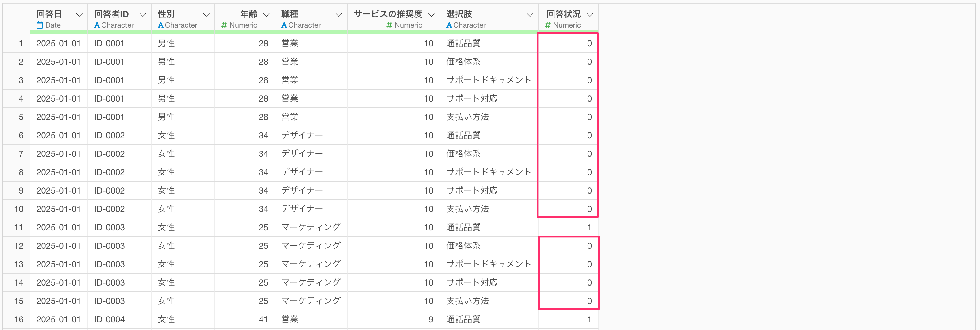Open the サービスの推奨度 column menu

(431, 15)
